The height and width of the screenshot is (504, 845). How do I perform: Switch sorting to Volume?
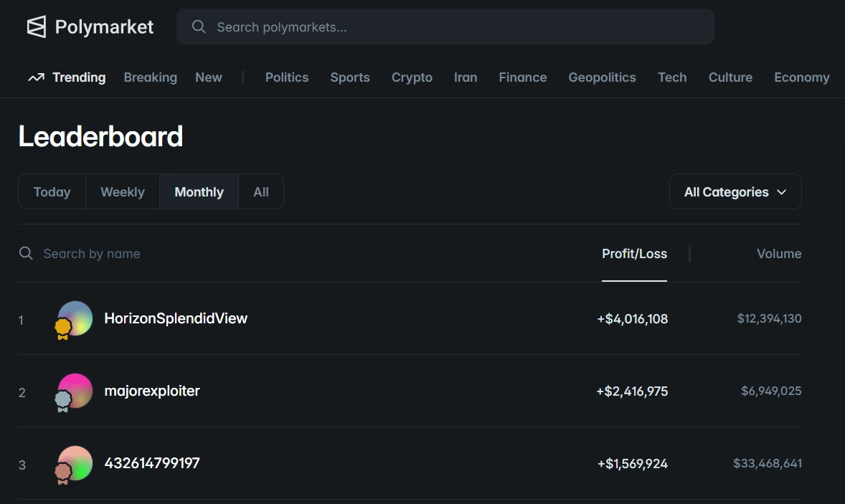click(x=779, y=253)
